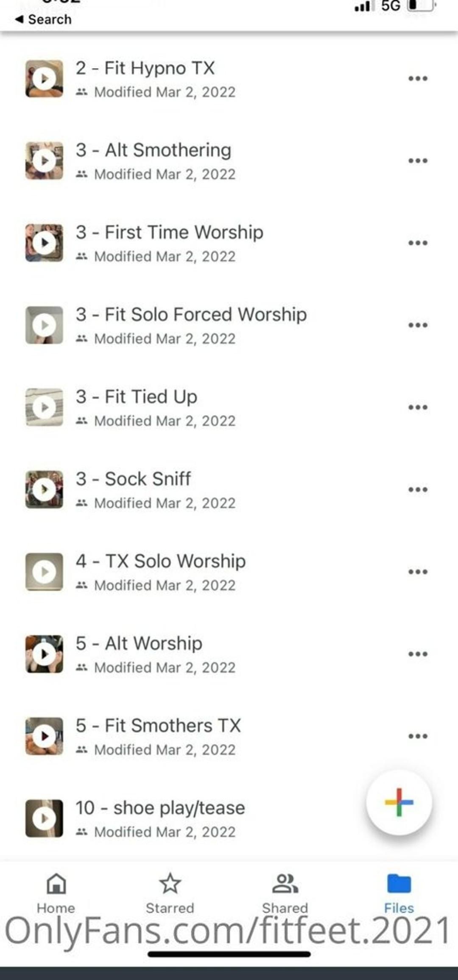Screen dimensions: 458x980
Task: Open more options for "2 - Fit Hypno TX"
Action: click(x=418, y=78)
